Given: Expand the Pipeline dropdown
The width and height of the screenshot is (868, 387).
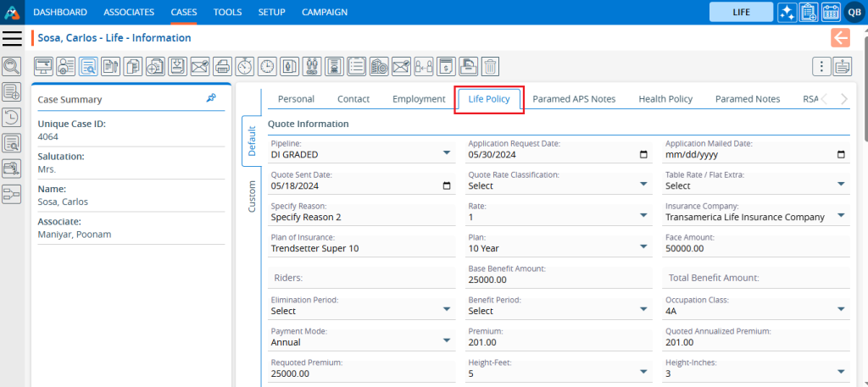Looking at the screenshot, I should pos(447,153).
